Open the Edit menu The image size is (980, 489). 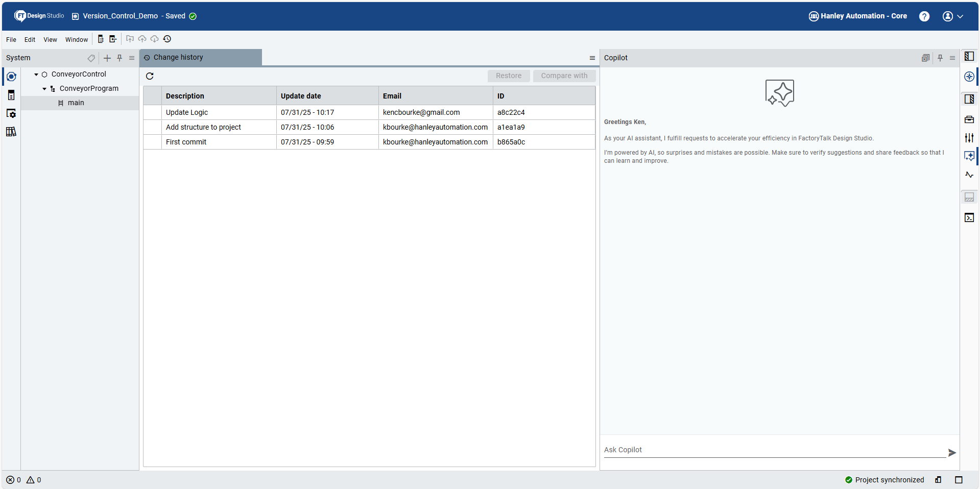pyautogui.click(x=30, y=39)
